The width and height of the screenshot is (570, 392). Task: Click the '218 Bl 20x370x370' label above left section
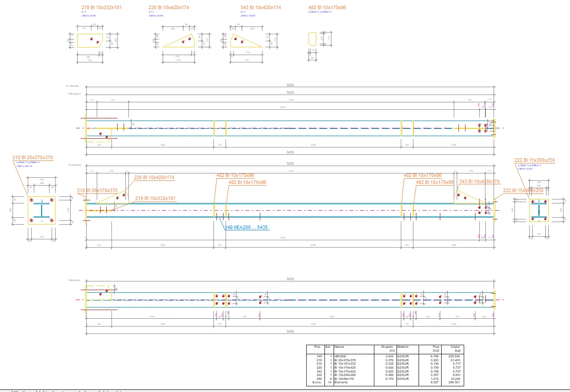[33, 158]
